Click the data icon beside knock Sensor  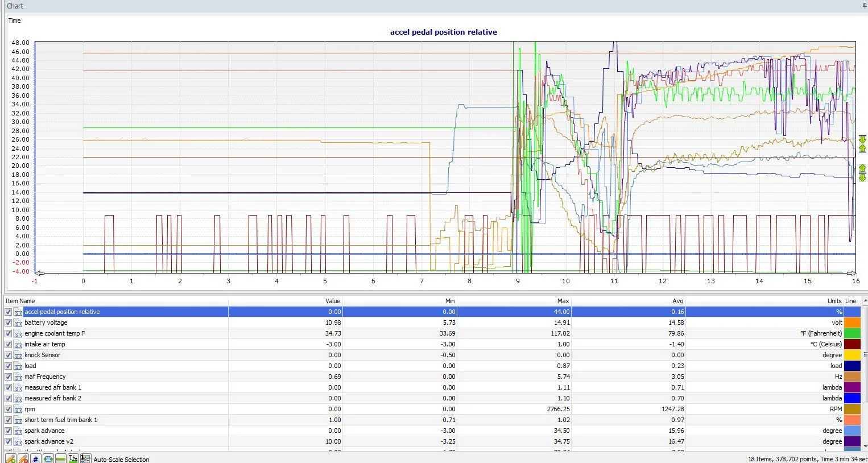[x=18, y=355]
